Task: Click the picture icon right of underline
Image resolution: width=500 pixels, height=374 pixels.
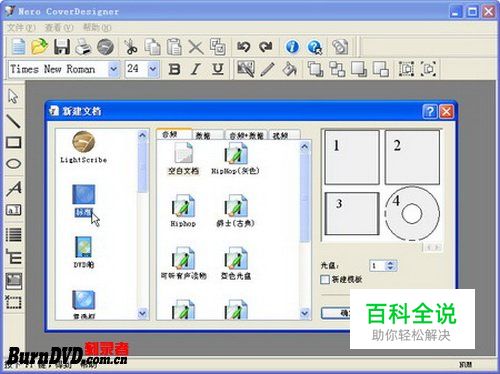Action: 246,69
